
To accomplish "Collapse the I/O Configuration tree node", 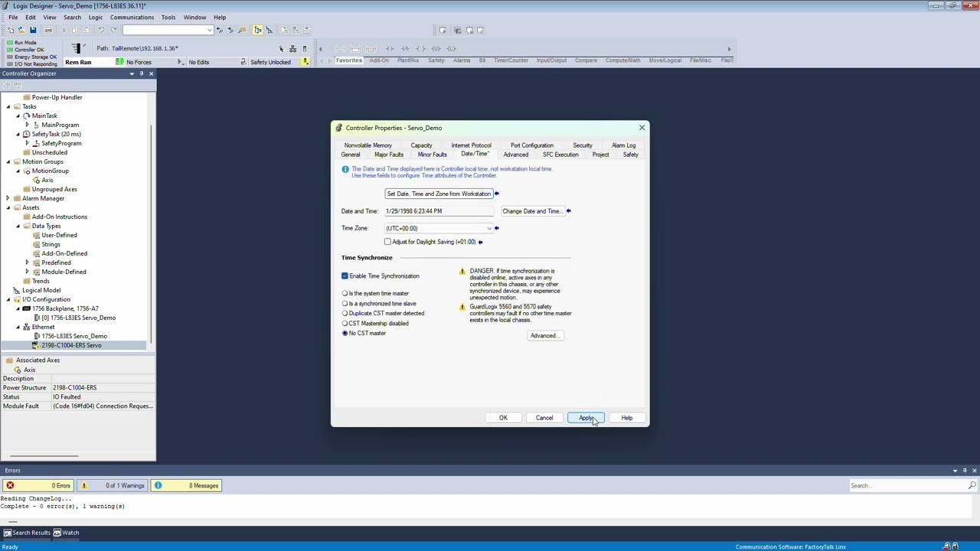I will click(x=8, y=299).
